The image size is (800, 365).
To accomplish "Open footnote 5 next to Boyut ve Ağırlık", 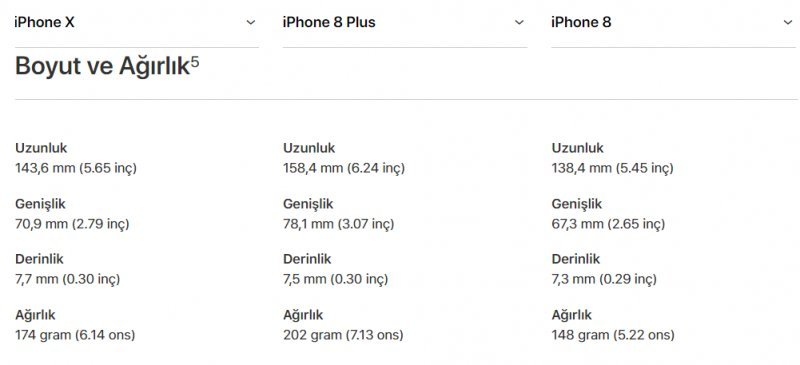I will 195,62.
